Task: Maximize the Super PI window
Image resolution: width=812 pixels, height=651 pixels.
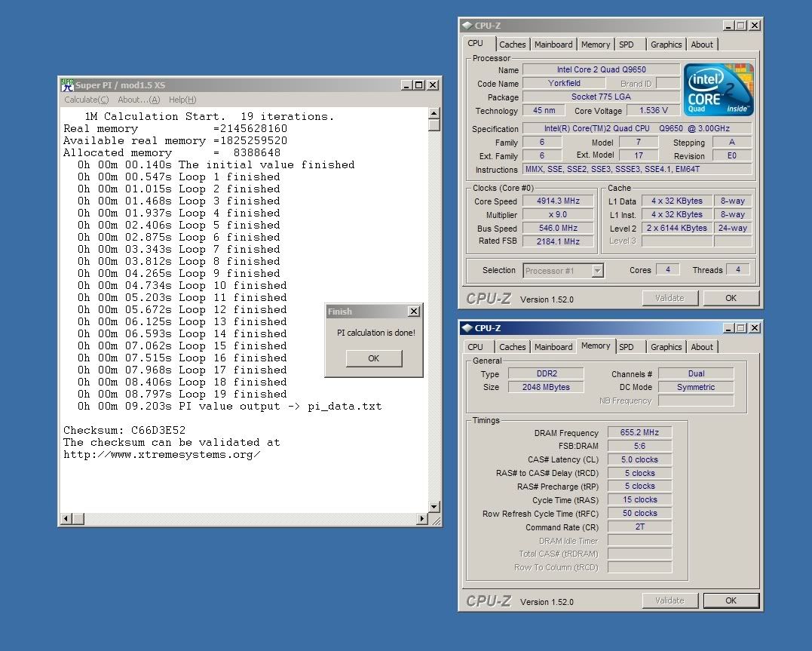Action: (x=419, y=85)
